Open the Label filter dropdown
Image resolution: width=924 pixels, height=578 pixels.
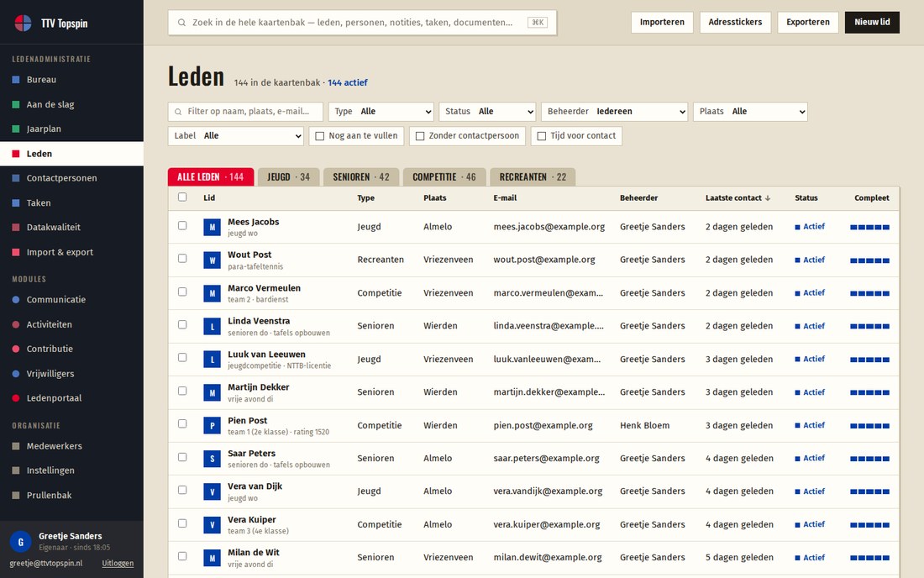(236, 136)
